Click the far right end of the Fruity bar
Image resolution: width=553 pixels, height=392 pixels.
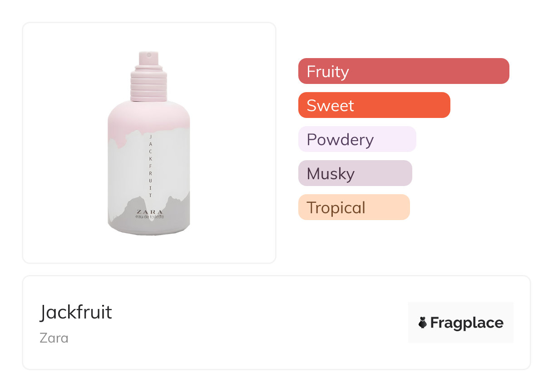(503, 71)
